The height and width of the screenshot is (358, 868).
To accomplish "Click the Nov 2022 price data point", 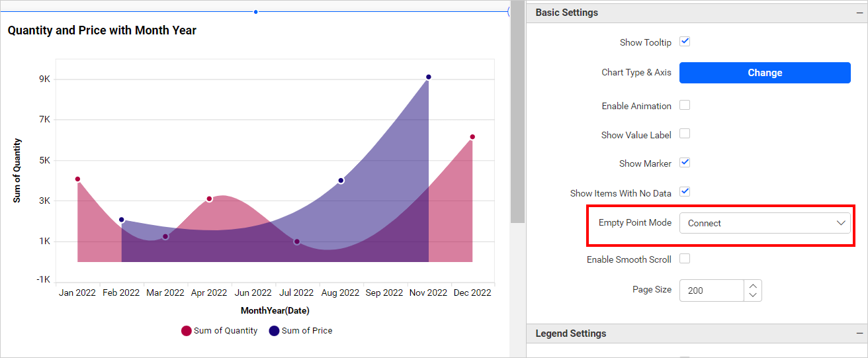I will [429, 77].
